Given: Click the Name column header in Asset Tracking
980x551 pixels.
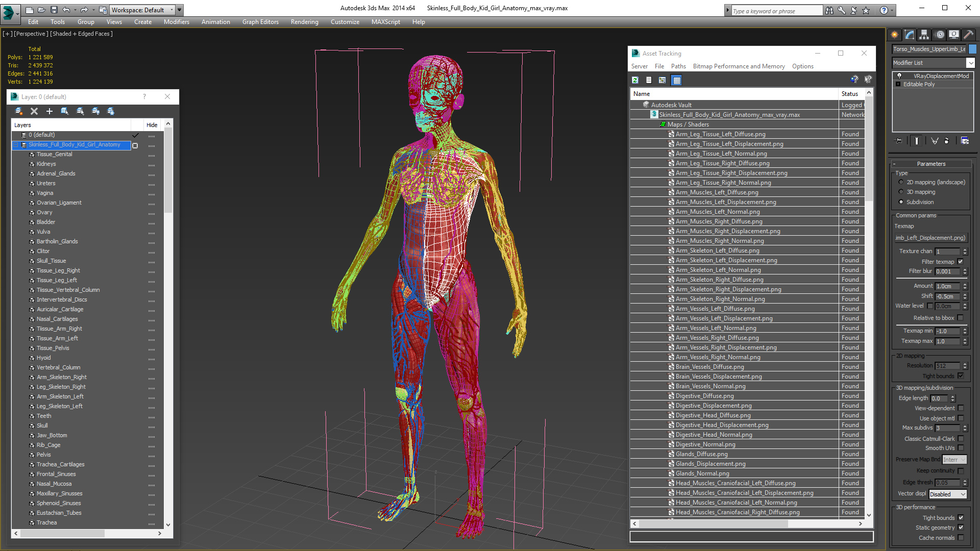Looking at the screenshot, I should [x=735, y=94].
